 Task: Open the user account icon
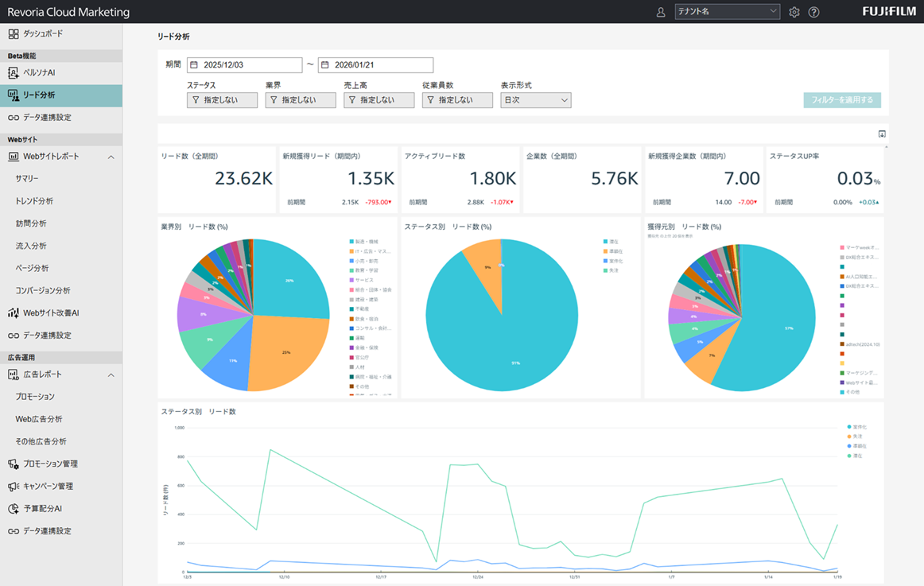pyautogui.click(x=660, y=12)
